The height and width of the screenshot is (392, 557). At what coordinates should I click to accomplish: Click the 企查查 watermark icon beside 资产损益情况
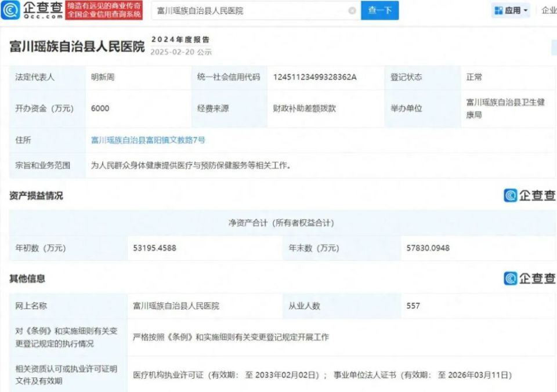(529, 195)
